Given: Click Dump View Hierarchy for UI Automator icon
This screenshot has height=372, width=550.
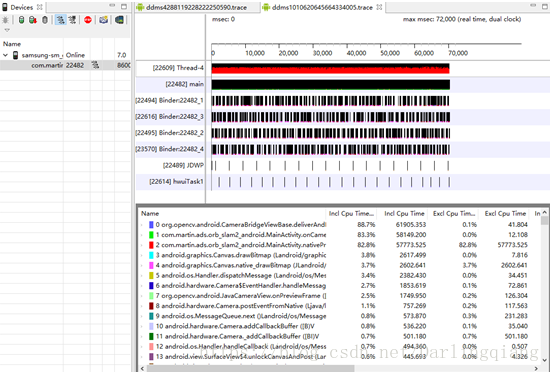Looking at the screenshot, I should 119,20.
